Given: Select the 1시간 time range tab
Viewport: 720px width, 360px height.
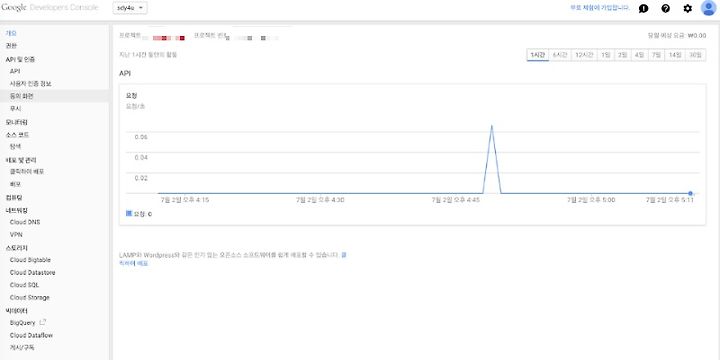Looking at the screenshot, I should (x=538, y=55).
